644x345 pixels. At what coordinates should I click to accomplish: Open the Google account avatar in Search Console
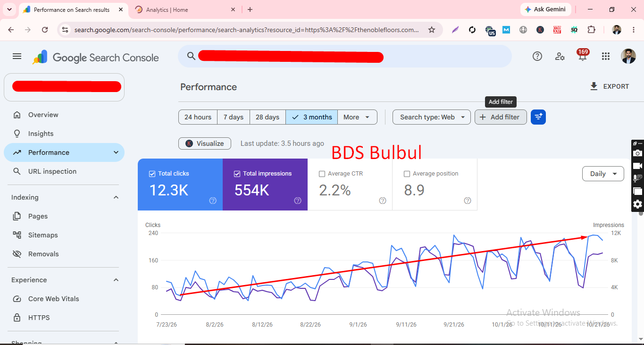(x=628, y=56)
